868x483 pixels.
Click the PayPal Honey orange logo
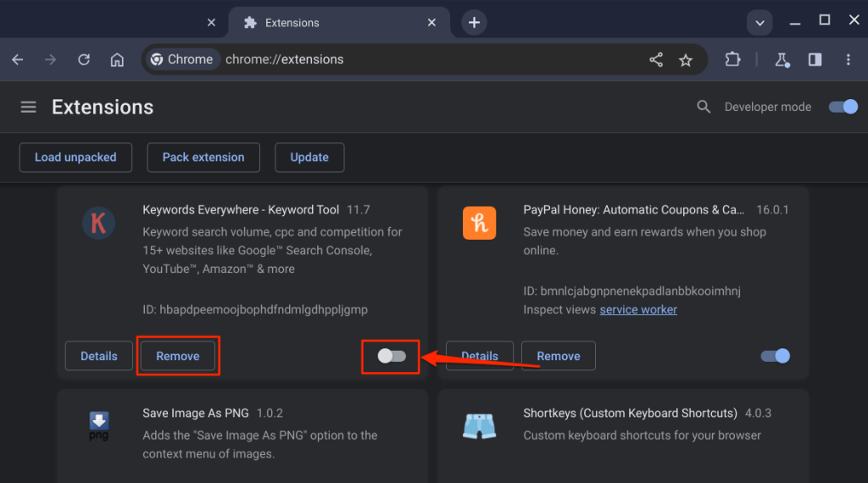point(480,223)
